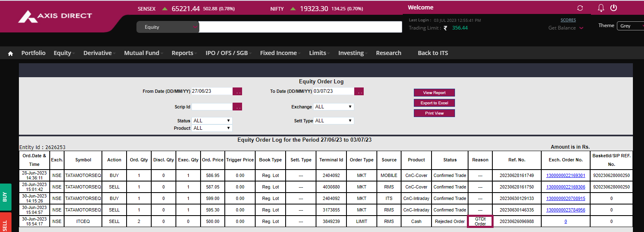The height and width of the screenshot is (232, 644).
Task: Expand the Exchange dropdown
Action: [x=334, y=107]
